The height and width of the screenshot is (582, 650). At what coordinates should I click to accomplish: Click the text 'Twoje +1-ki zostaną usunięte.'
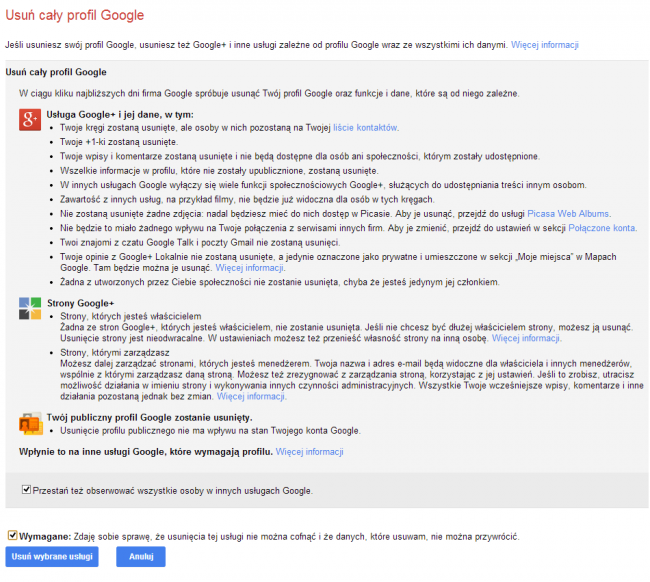point(119,142)
